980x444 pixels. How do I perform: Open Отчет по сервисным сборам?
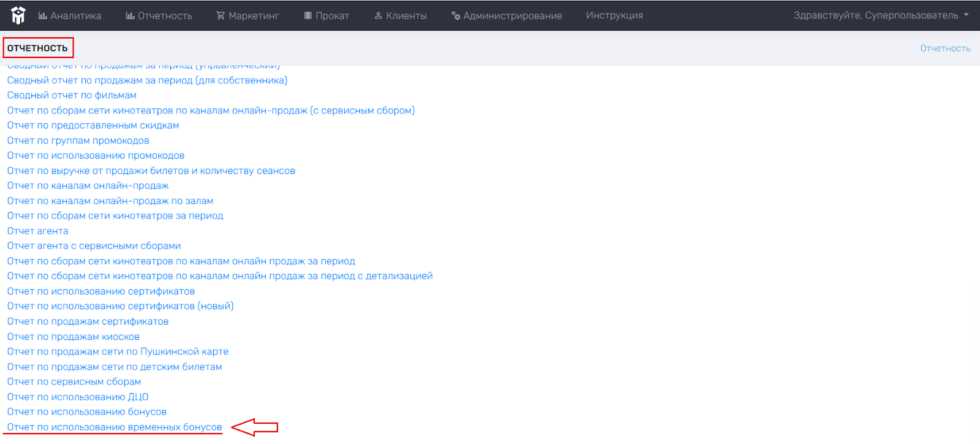click(74, 382)
